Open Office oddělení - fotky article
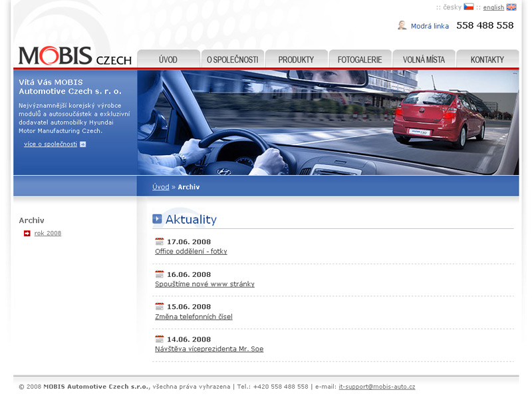 coord(191,252)
